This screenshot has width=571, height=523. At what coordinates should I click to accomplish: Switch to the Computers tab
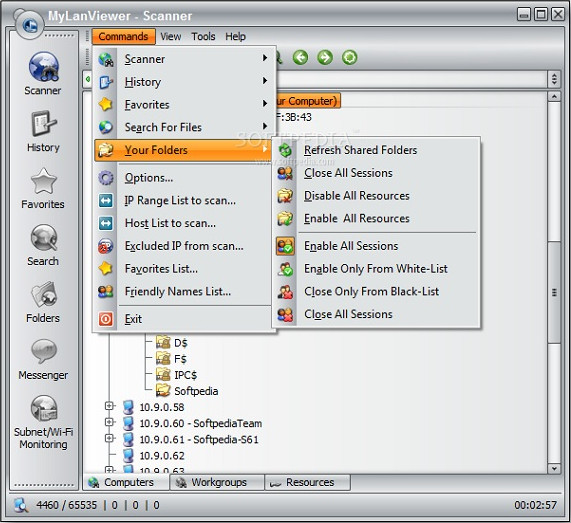[x=126, y=482]
